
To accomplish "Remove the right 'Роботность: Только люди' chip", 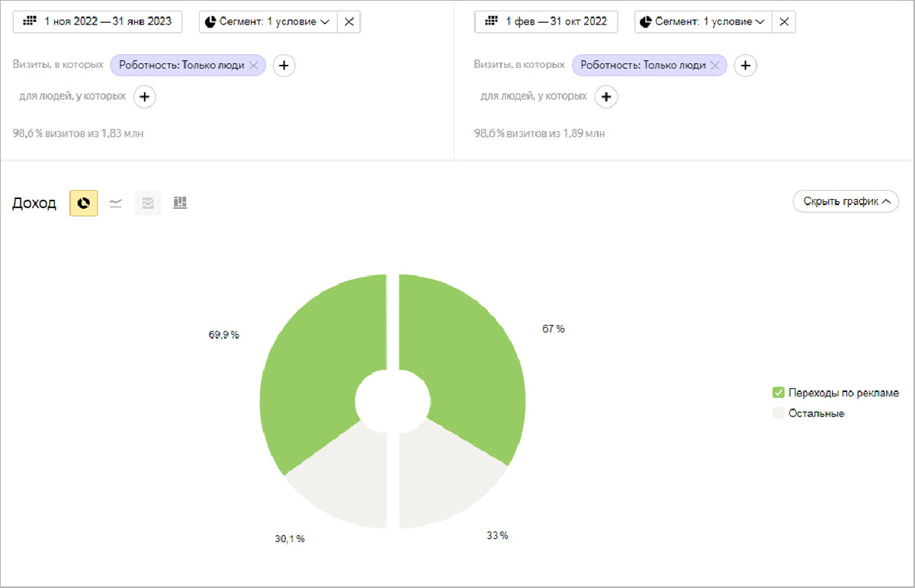I will coord(714,66).
